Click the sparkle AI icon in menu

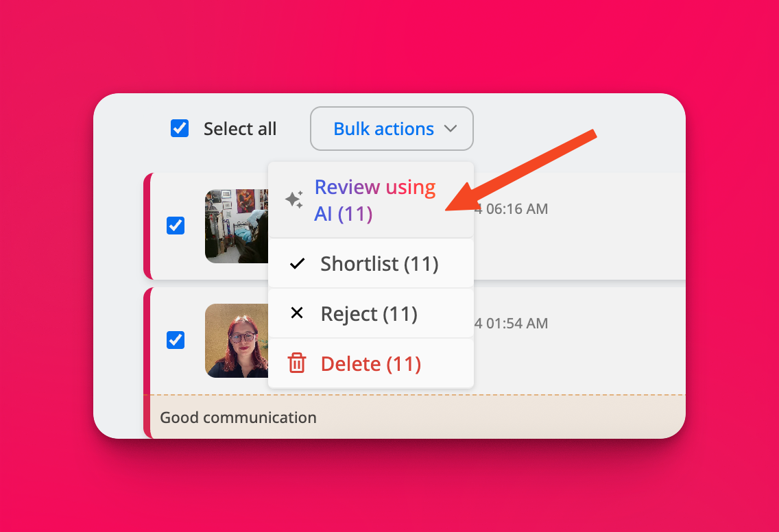pos(294,200)
